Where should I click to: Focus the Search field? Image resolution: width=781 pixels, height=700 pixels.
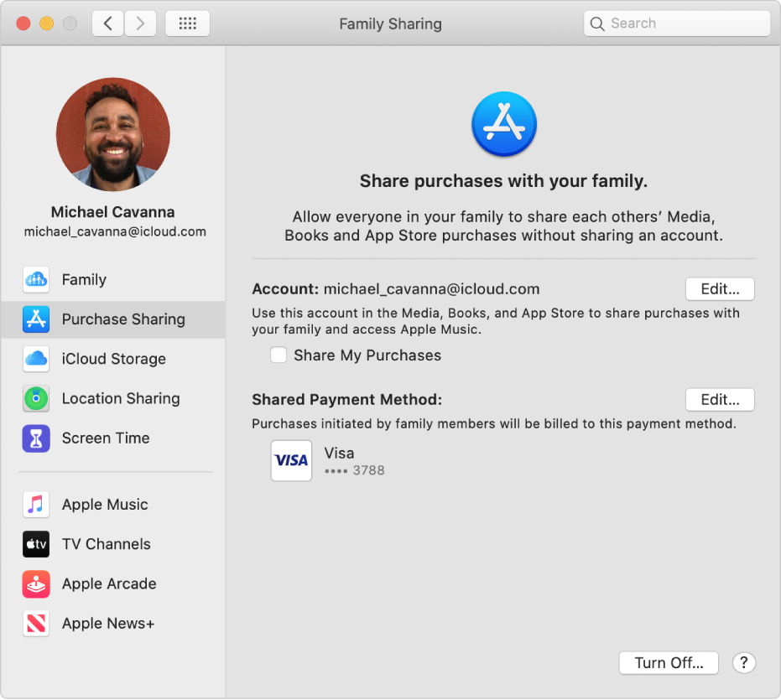(677, 23)
